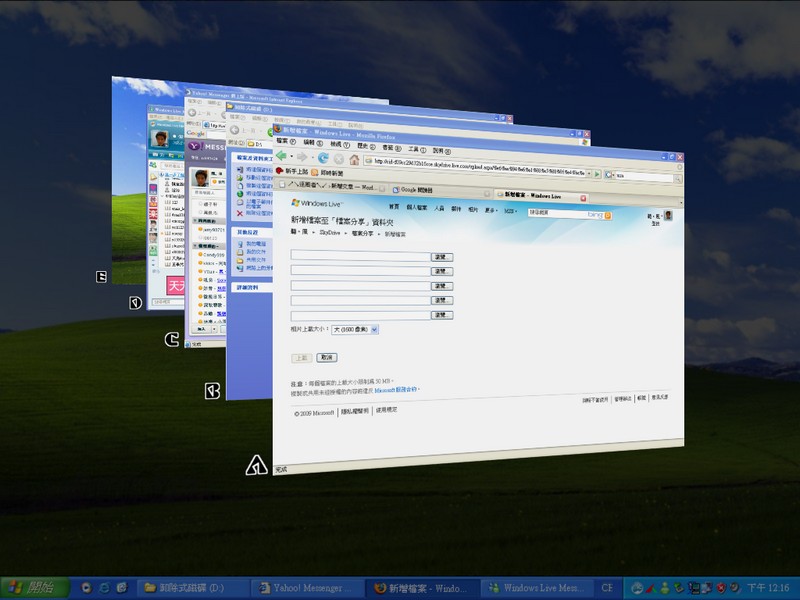Image resolution: width=800 pixels, height=600 pixels.
Task: Click second 瀏覽 browse button
Action: click(442, 271)
